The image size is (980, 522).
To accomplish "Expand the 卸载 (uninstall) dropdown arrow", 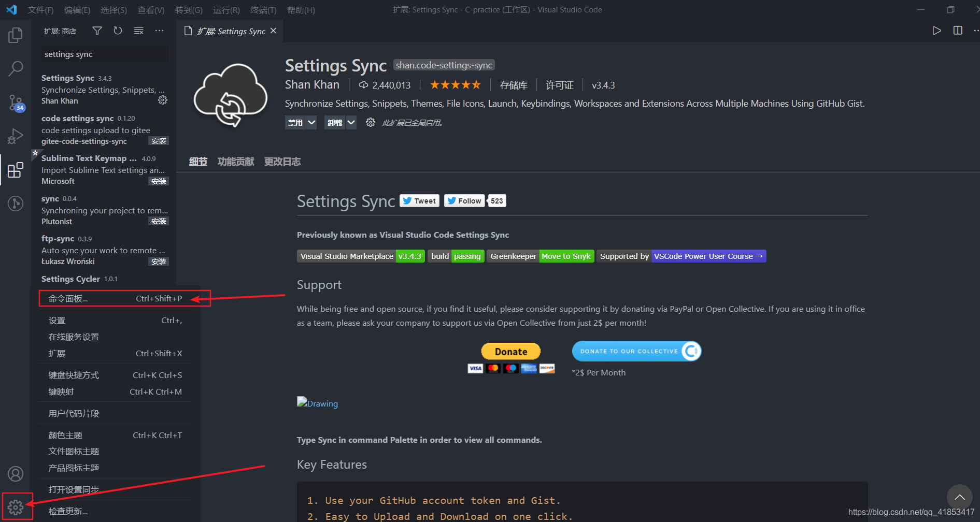I will (x=351, y=123).
